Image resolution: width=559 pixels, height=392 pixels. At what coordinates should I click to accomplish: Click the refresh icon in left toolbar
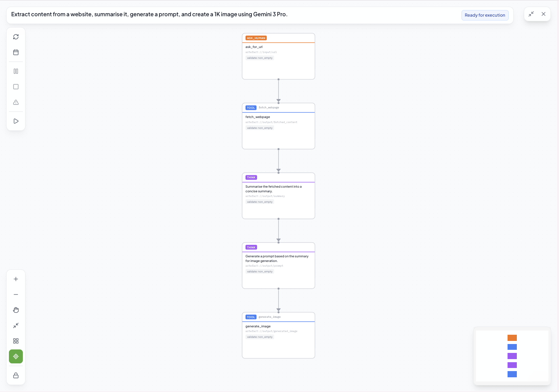tap(16, 37)
